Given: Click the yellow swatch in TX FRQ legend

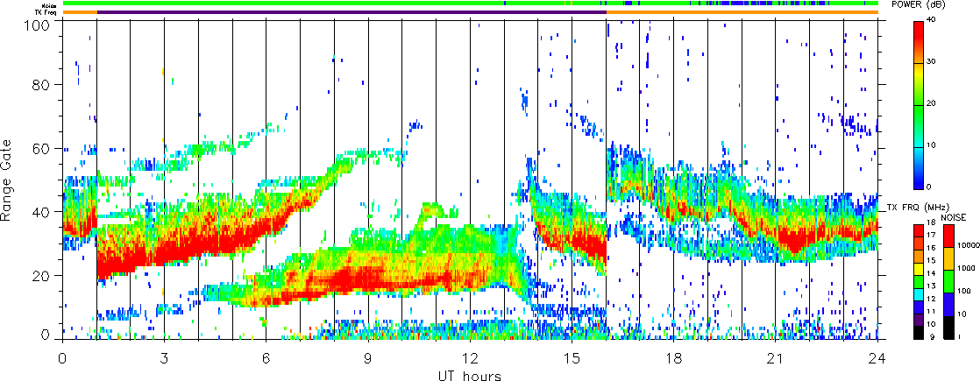Looking at the screenshot, I should click(x=918, y=269).
